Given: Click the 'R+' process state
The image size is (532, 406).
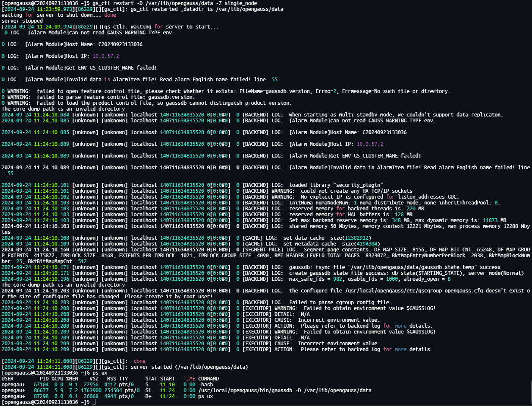Looking at the screenshot, I should pyautogui.click(x=148, y=396).
